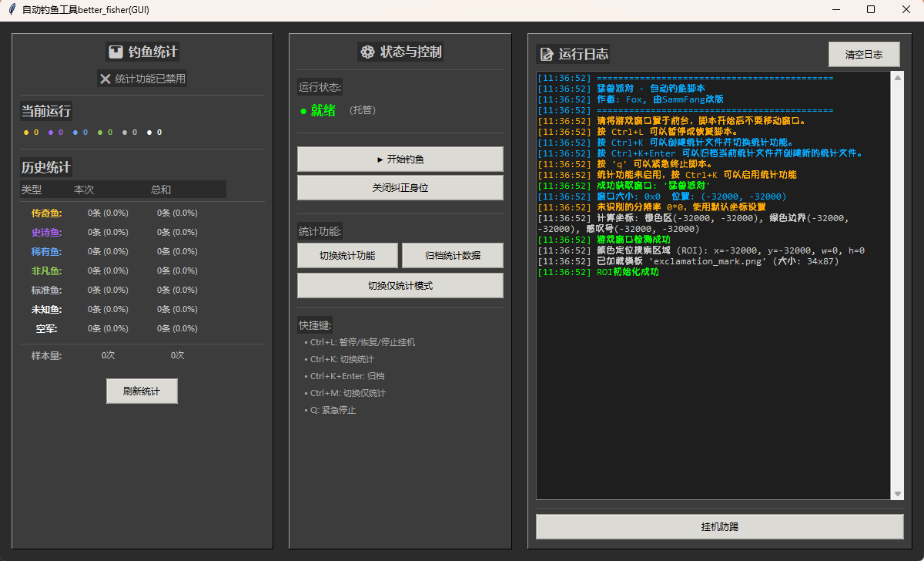Click the purple dot in 当前运行 counters
The width and height of the screenshot is (924, 561).
click(x=51, y=133)
